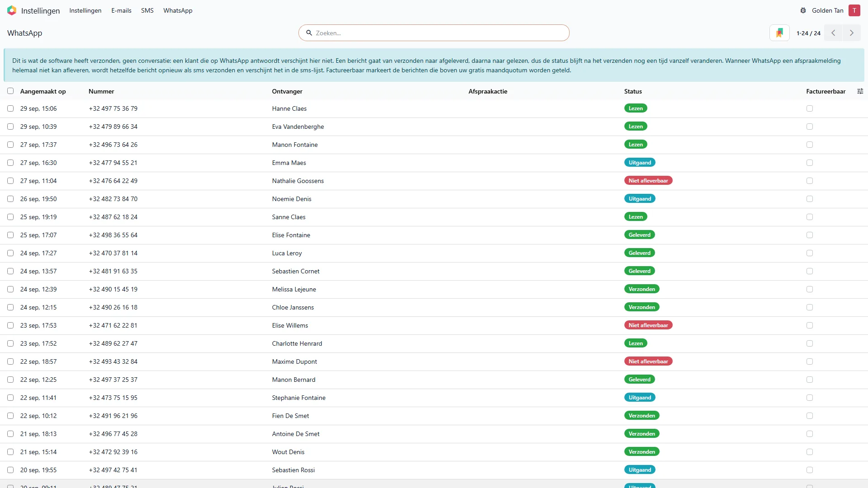The width and height of the screenshot is (868, 488).
Task: Go to next page arrow
Action: pyautogui.click(x=852, y=33)
